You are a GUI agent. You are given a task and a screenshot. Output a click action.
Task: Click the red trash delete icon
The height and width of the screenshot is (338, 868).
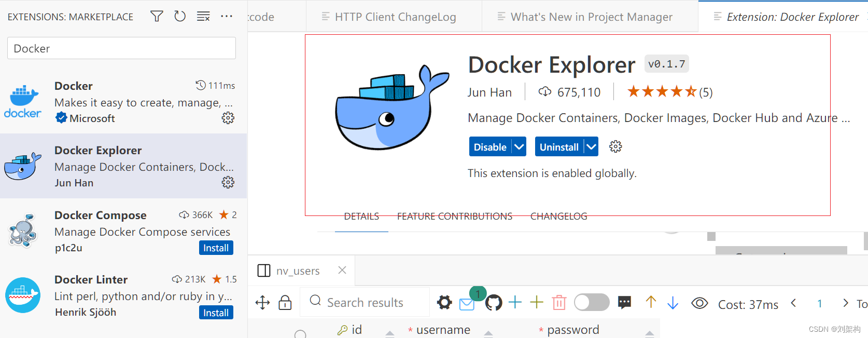[x=559, y=302]
